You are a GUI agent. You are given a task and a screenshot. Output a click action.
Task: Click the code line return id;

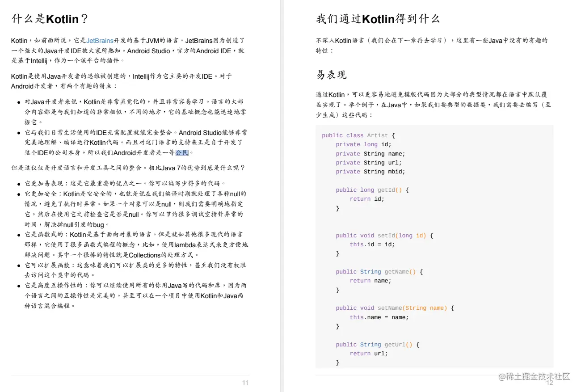367,199
